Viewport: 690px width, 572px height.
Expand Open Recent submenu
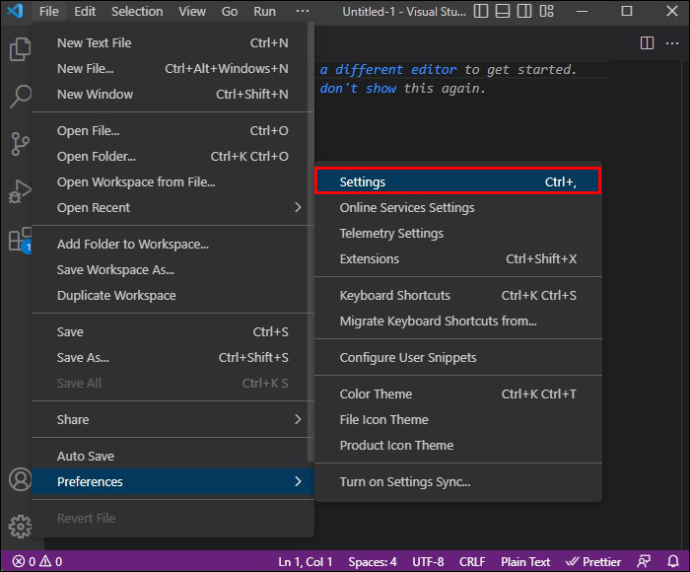pos(172,207)
